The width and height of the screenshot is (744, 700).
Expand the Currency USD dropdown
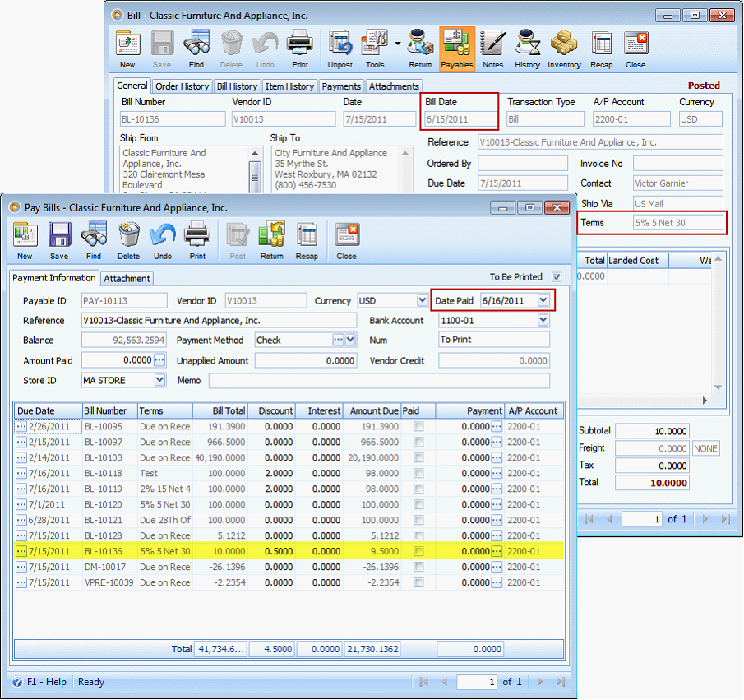(x=422, y=300)
